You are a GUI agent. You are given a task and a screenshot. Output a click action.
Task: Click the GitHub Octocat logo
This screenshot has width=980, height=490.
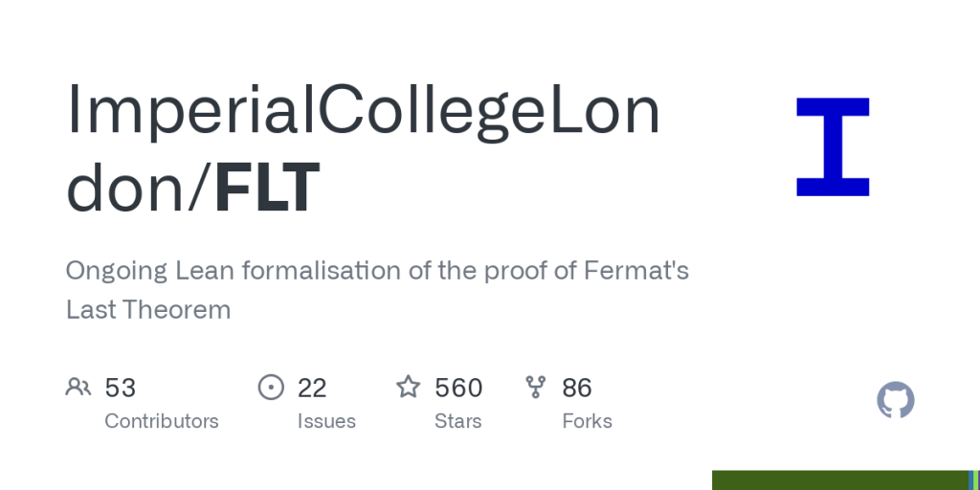click(x=896, y=400)
